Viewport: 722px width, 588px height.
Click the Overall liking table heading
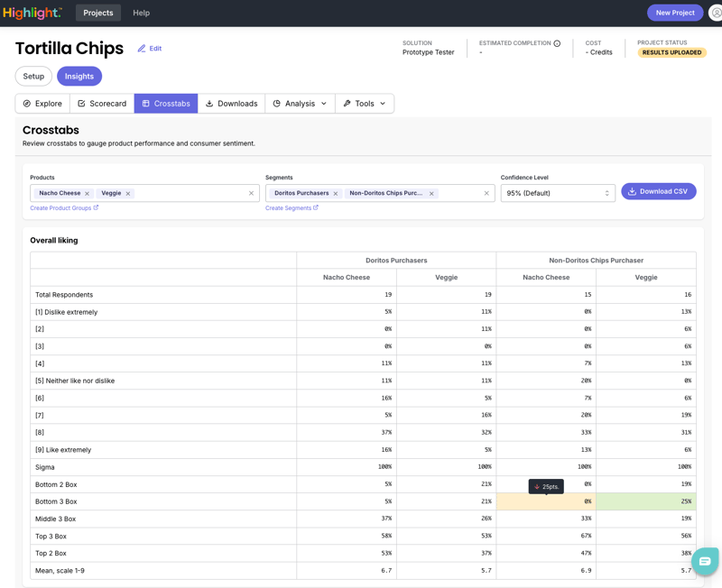(54, 241)
